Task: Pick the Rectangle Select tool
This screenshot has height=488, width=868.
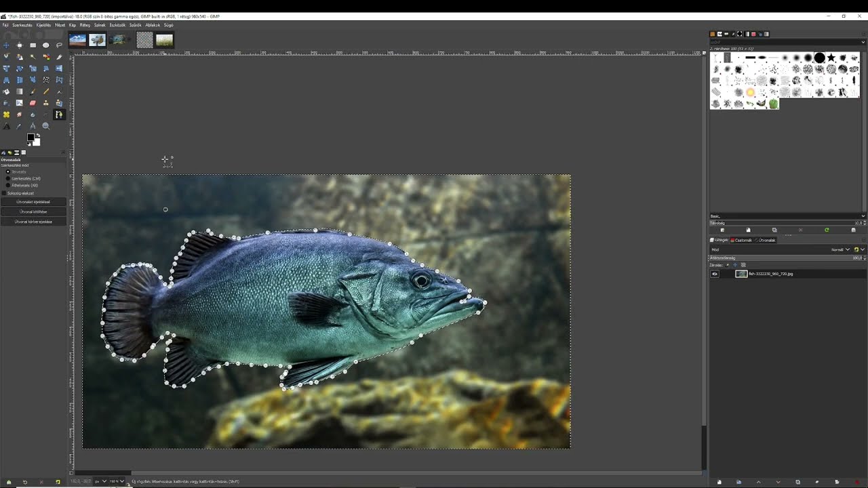Action: pyautogui.click(x=33, y=45)
